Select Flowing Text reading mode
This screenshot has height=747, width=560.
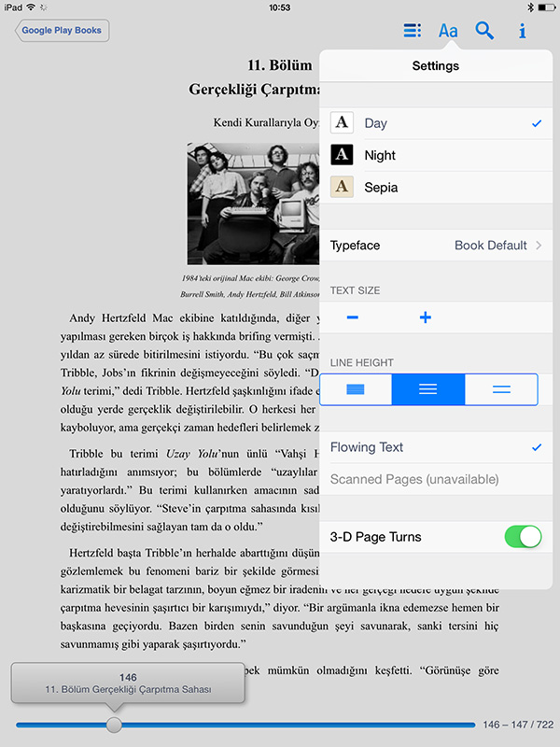[436, 447]
